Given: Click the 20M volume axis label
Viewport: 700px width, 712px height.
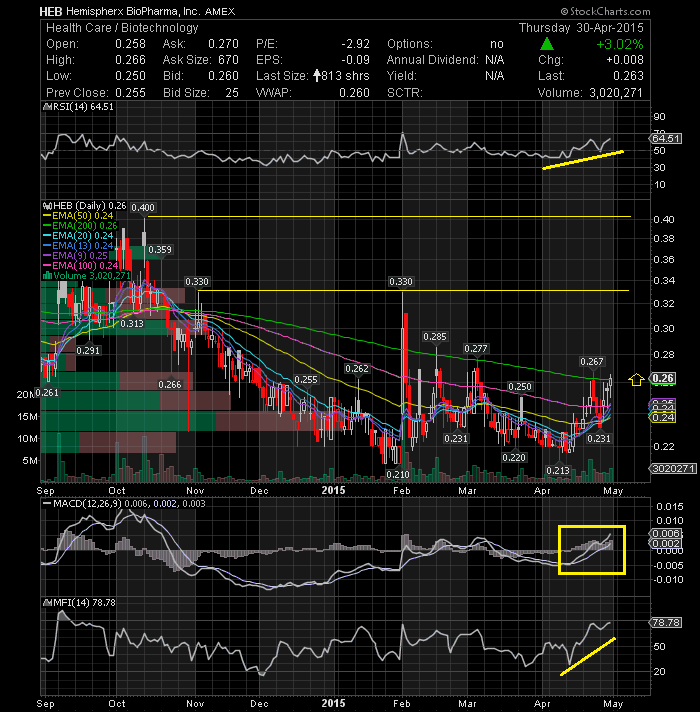Looking at the screenshot, I should point(26,395).
